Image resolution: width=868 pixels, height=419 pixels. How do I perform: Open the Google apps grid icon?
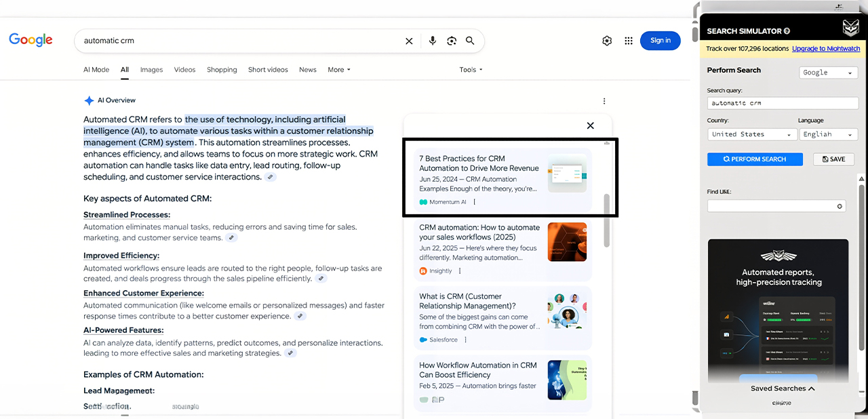629,41
